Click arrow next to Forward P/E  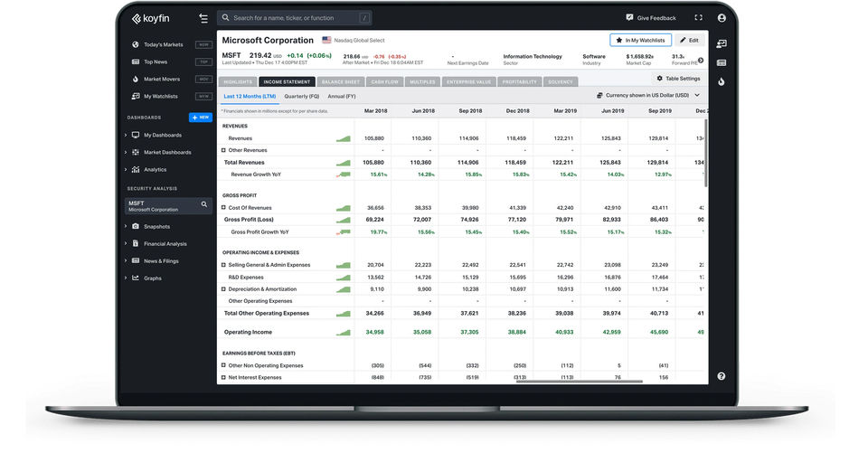pyautogui.click(x=701, y=60)
